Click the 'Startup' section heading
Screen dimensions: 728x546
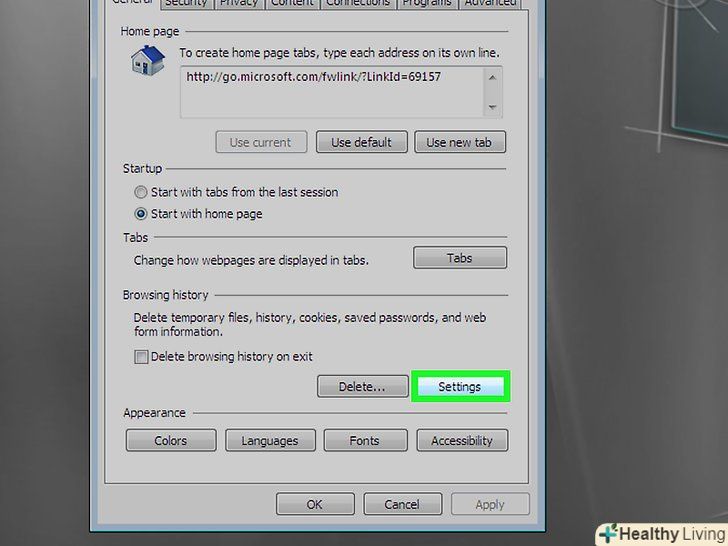pyautogui.click(x=142, y=169)
